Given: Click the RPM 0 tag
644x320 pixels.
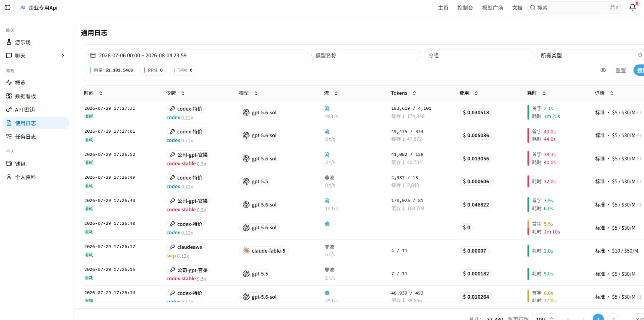Looking at the screenshot, I should tap(153, 70).
